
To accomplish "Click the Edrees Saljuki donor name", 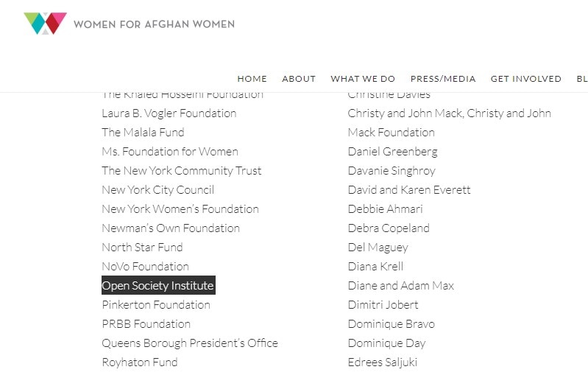I will tap(383, 362).
